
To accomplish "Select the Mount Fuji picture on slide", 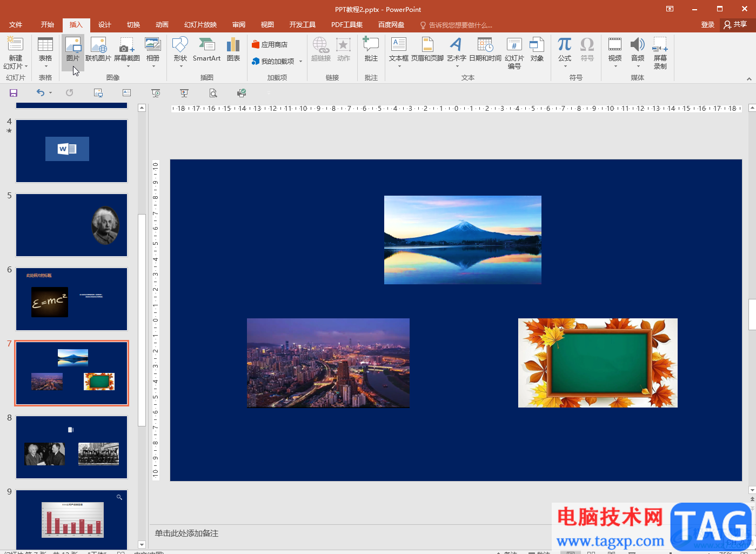I will coord(463,240).
